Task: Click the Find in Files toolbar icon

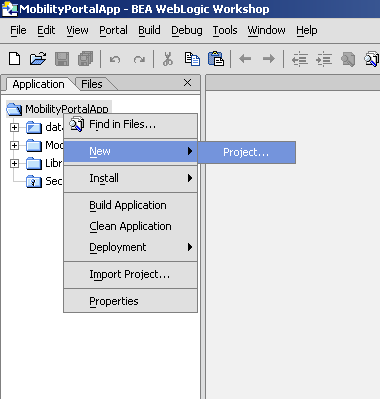Action: point(372,59)
